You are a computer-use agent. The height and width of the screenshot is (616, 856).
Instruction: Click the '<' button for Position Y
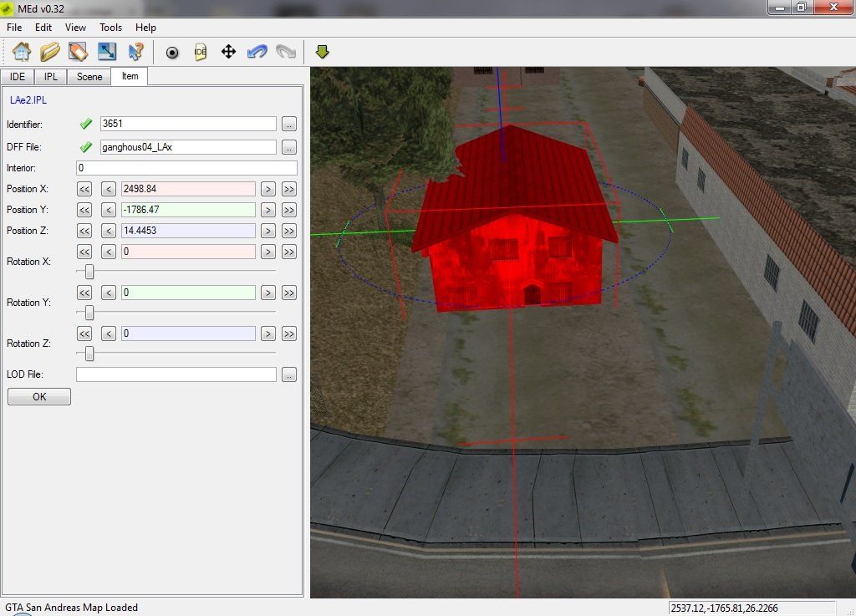point(109,210)
